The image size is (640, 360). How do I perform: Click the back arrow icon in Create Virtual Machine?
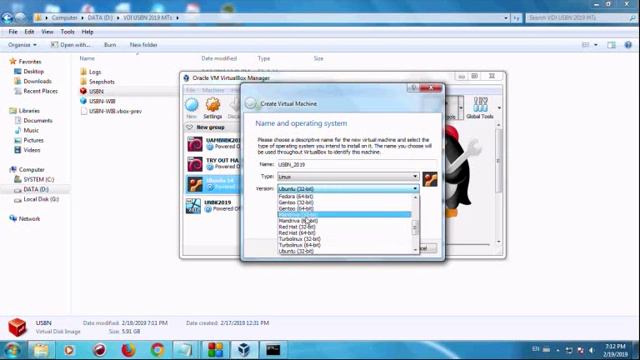(251, 104)
